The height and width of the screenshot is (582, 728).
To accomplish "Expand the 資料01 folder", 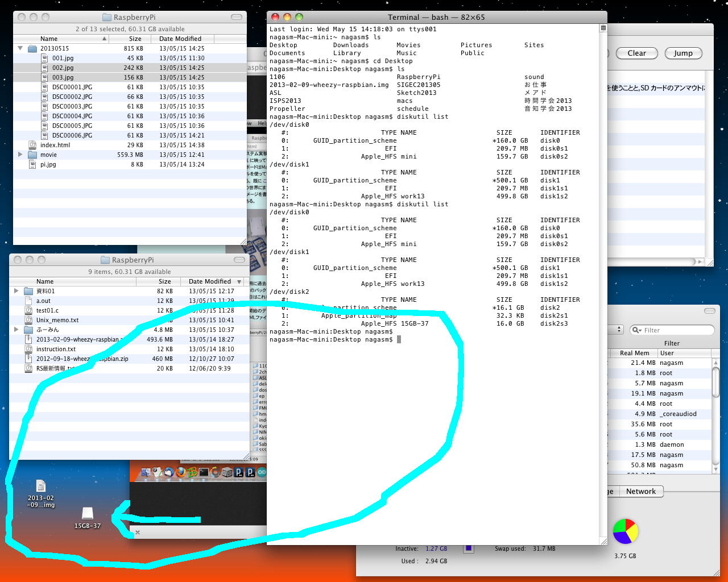I will pyautogui.click(x=16, y=291).
